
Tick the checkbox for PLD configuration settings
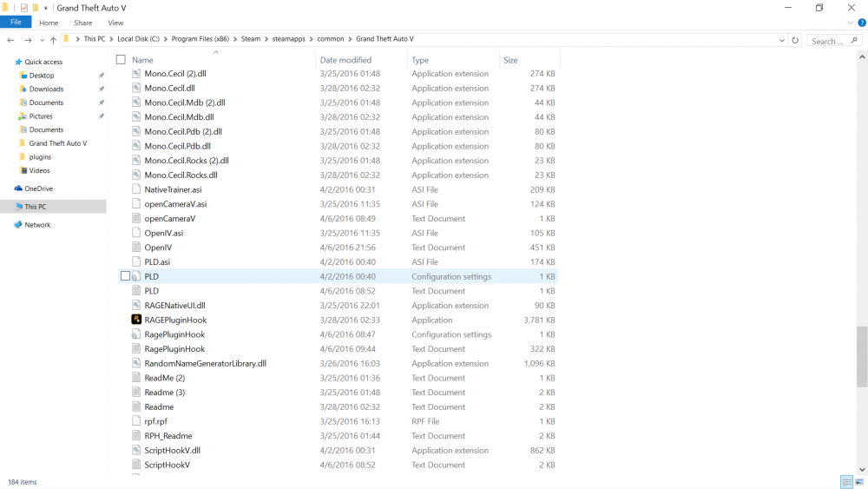tap(125, 276)
